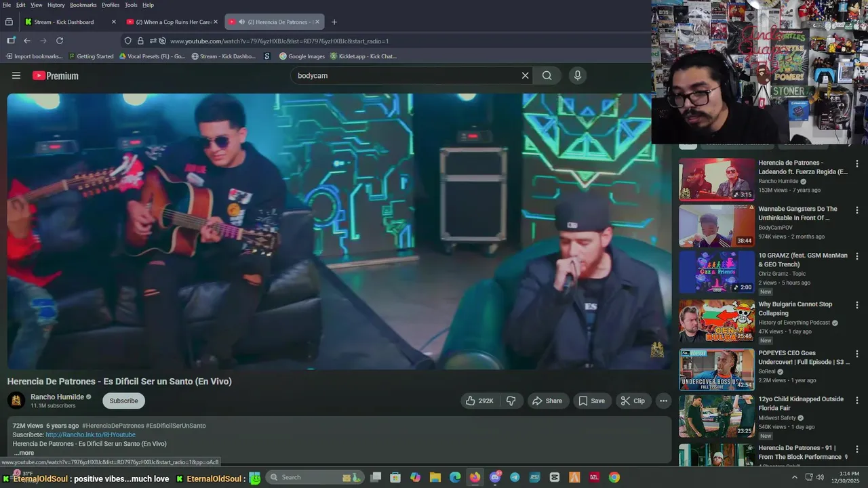
Task: Clear the bodycam search text
Action: (525, 76)
